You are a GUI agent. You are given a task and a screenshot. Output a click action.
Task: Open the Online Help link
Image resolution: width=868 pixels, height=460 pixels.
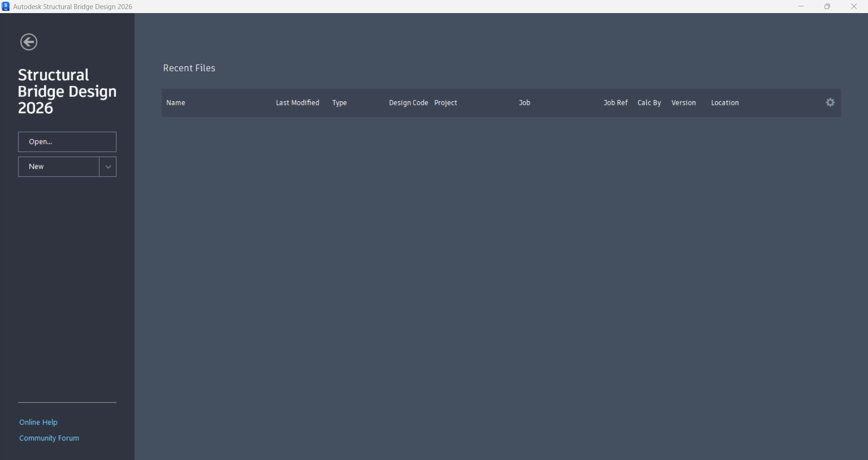tap(38, 422)
